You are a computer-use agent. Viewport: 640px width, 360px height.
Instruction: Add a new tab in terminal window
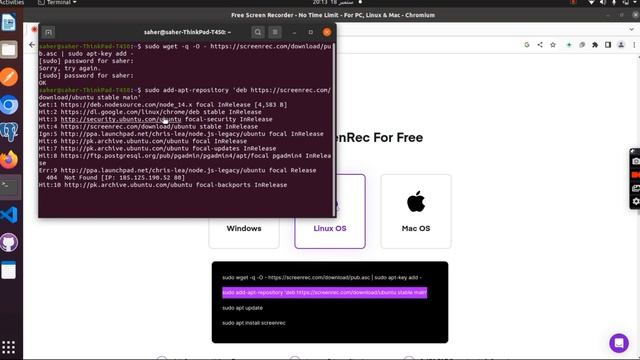click(48, 32)
